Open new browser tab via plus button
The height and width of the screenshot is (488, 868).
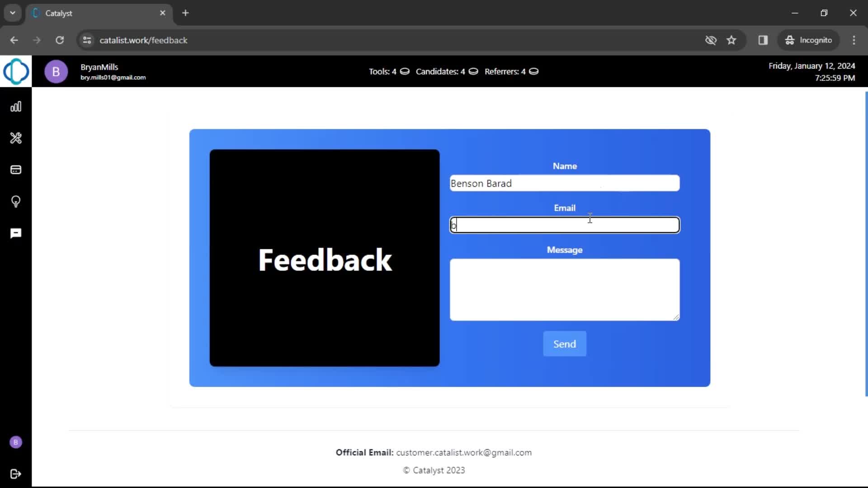point(185,13)
